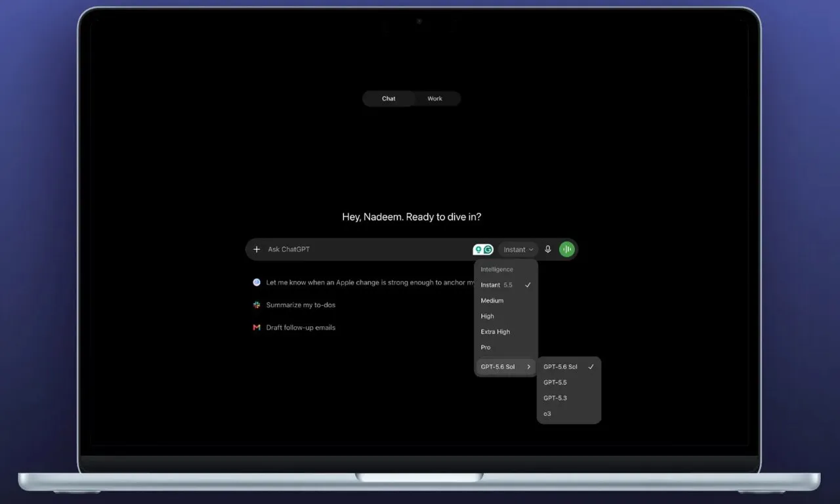Viewport: 840px width, 504px height.
Task: Click the Slack icon beside Summarize my to-dos
Action: point(257,305)
